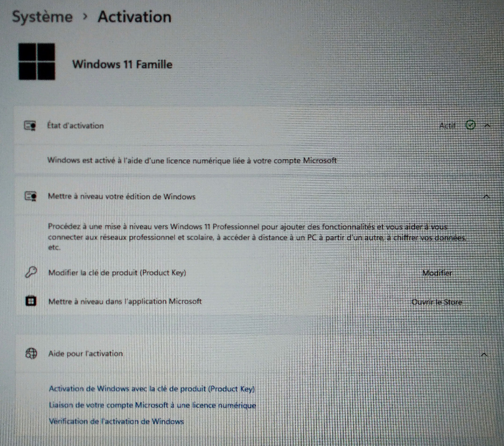Click the Mettre à niveau edition icon
The image size is (504, 446).
coord(31,196)
